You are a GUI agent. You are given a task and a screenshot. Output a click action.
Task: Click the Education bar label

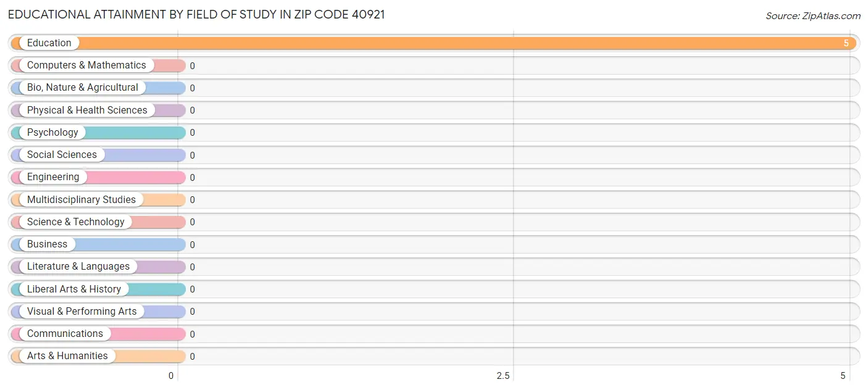pos(49,43)
